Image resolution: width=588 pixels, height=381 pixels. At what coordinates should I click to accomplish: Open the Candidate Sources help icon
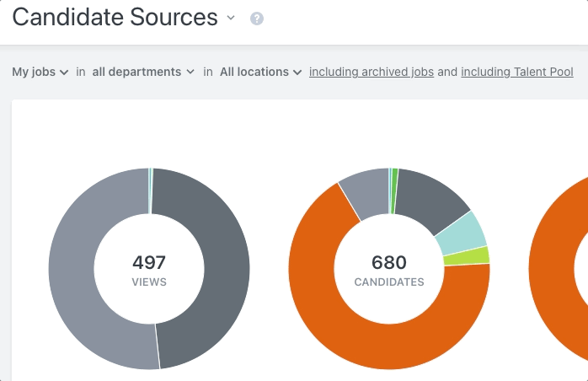(x=257, y=19)
